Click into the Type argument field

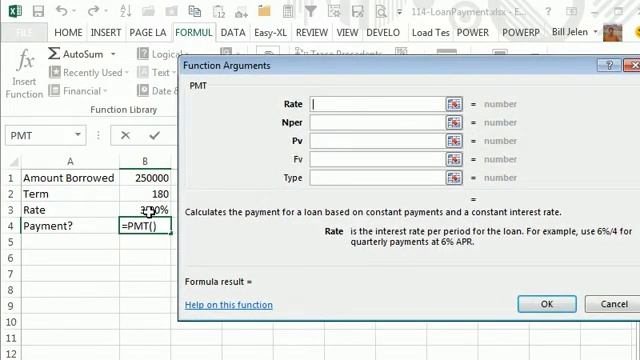pyautogui.click(x=377, y=178)
